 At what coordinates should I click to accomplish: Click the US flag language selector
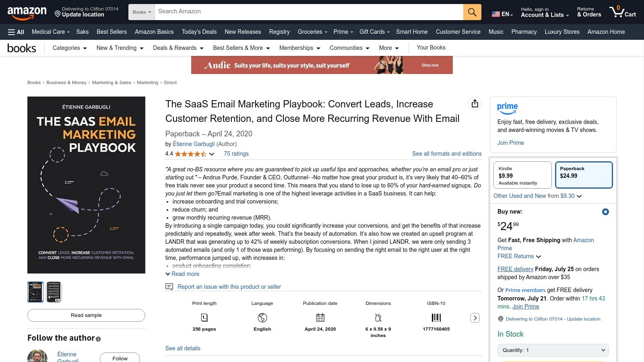click(502, 14)
